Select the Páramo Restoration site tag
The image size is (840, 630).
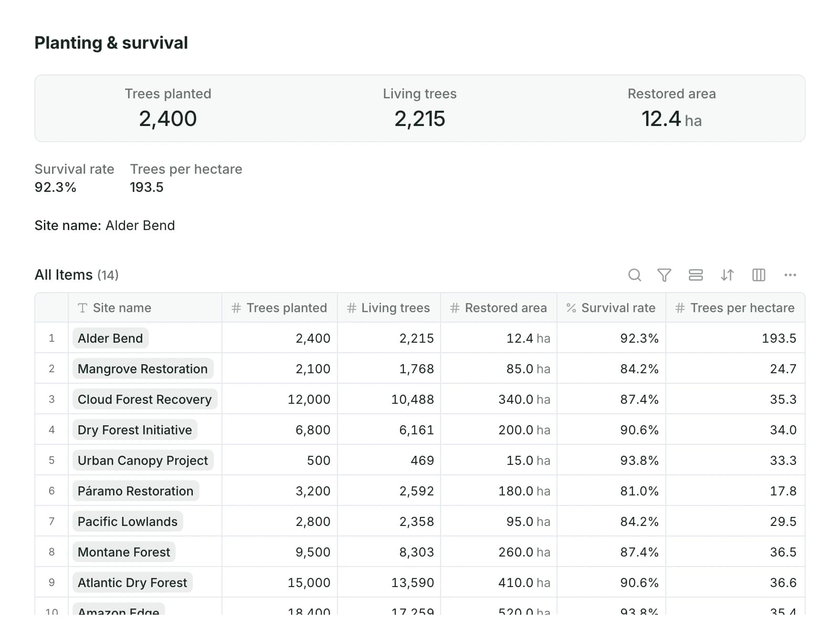click(136, 491)
